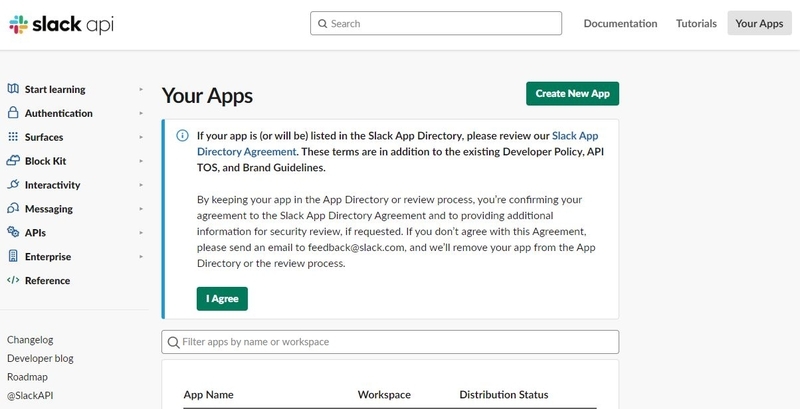Select APIs in the sidebar
Image resolution: width=800 pixels, height=409 pixels.
coord(35,233)
